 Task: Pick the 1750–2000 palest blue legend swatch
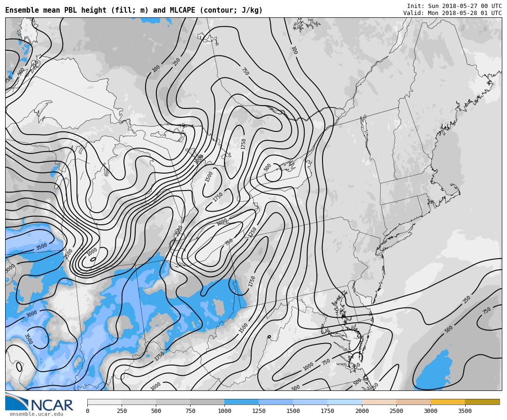point(345,402)
